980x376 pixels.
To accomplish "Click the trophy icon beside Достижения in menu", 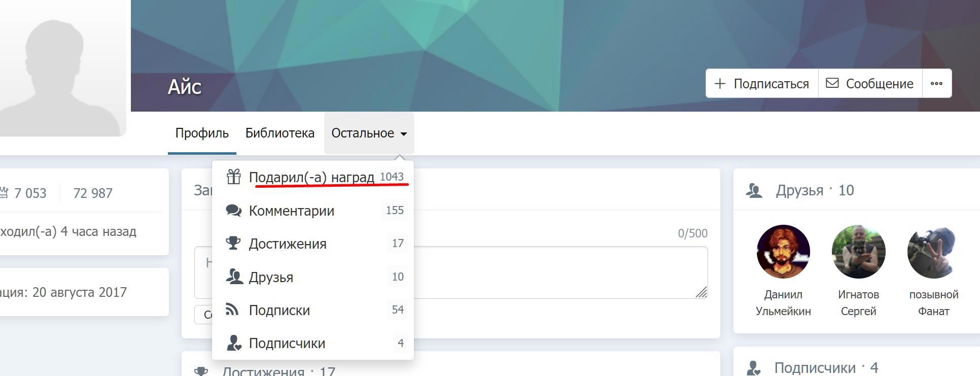I will (233, 243).
